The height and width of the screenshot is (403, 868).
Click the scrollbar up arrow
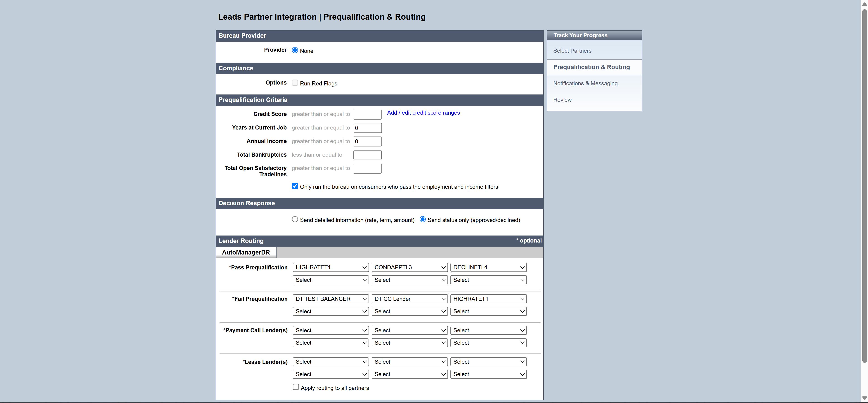864,4
